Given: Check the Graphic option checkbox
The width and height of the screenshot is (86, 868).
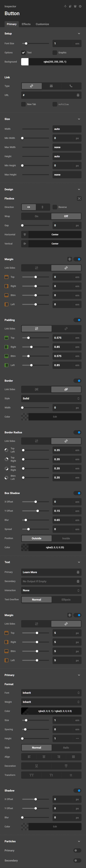Looking at the screenshot, I should coord(54,53).
